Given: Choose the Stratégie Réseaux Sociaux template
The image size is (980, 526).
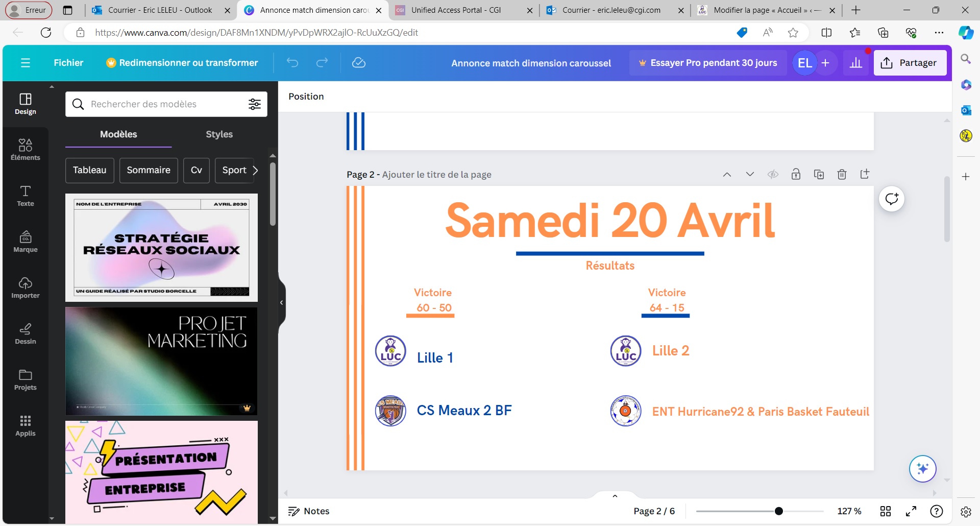Looking at the screenshot, I should (x=161, y=248).
